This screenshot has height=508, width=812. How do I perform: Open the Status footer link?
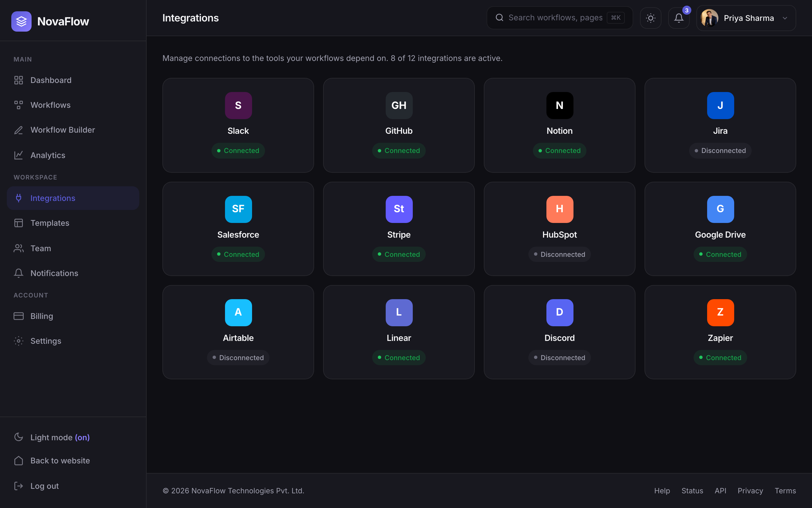[692, 491]
